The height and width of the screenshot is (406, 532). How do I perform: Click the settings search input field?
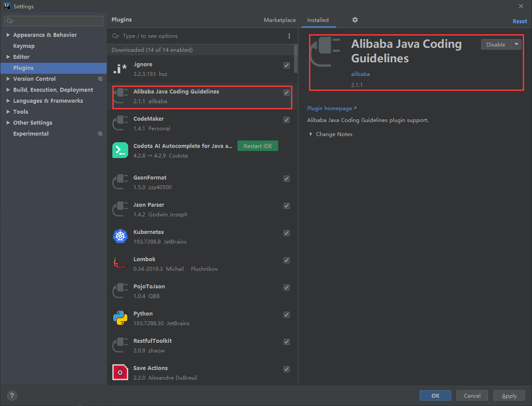click(x=54, y=21)
